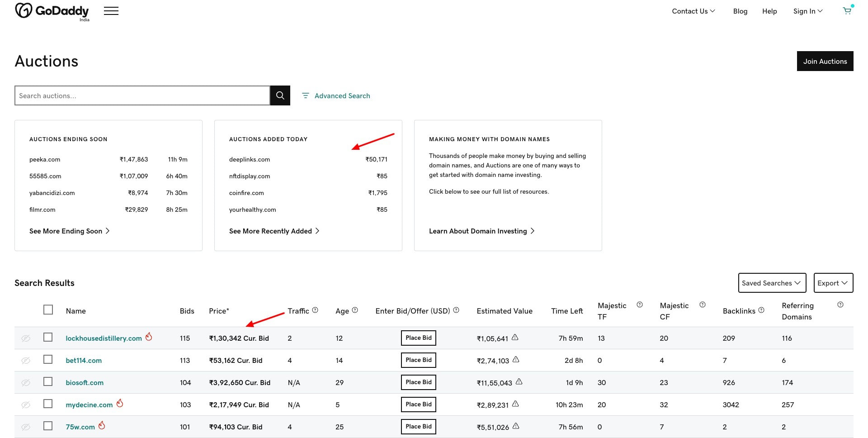
Task: Expand the Sign In menu
Action: (807, 11)
